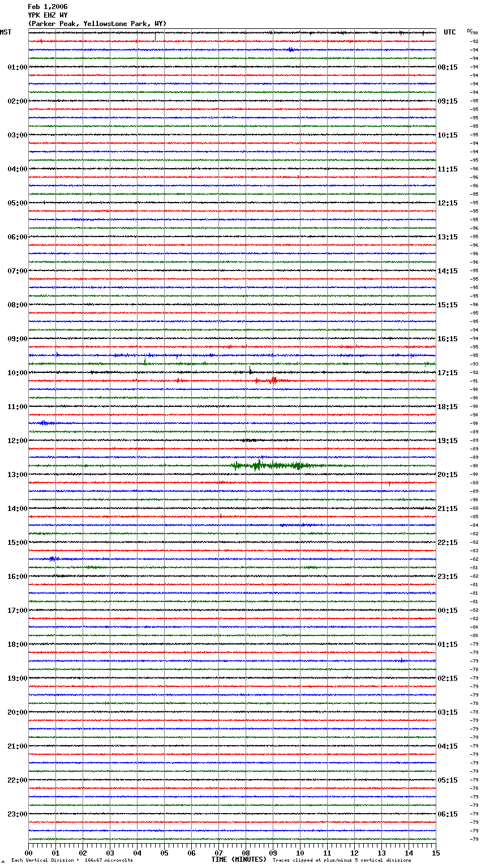Viewport: 481px width, 868px height.
Task: Click the '17:00' MST time label
Action: click(x=18, y=611)
